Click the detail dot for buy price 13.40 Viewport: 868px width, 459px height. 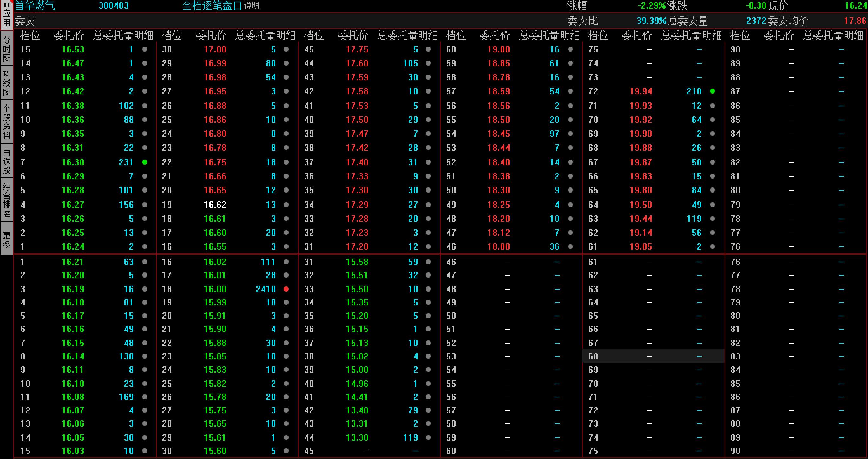click(428, 410)
